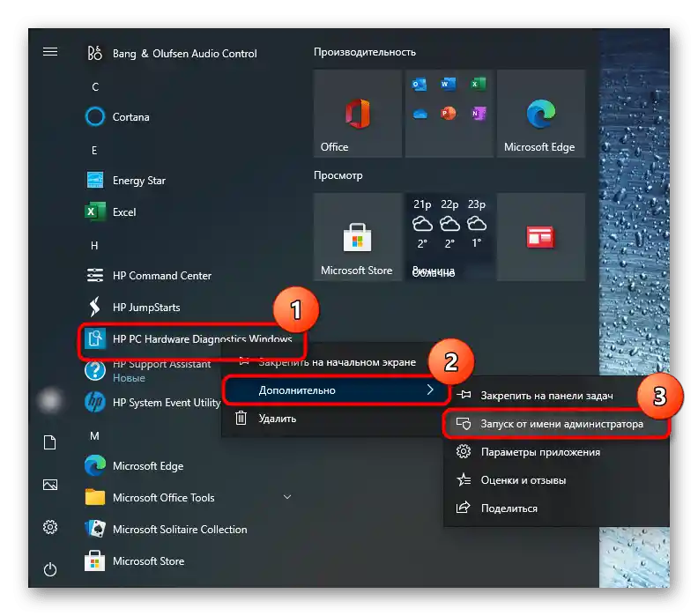The height and width of the screenshot is (616, 698).
Task: Open OneNote icon in Office group tile
Action: click(x=479, y=113)
